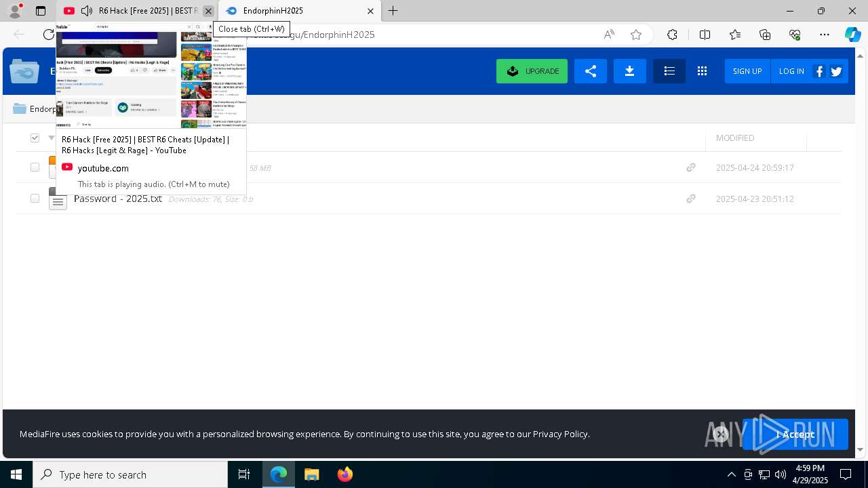868x488 pixels.
Task: Select the 2025-04-24 20:59:17 modified date
Action: point(755,167)
